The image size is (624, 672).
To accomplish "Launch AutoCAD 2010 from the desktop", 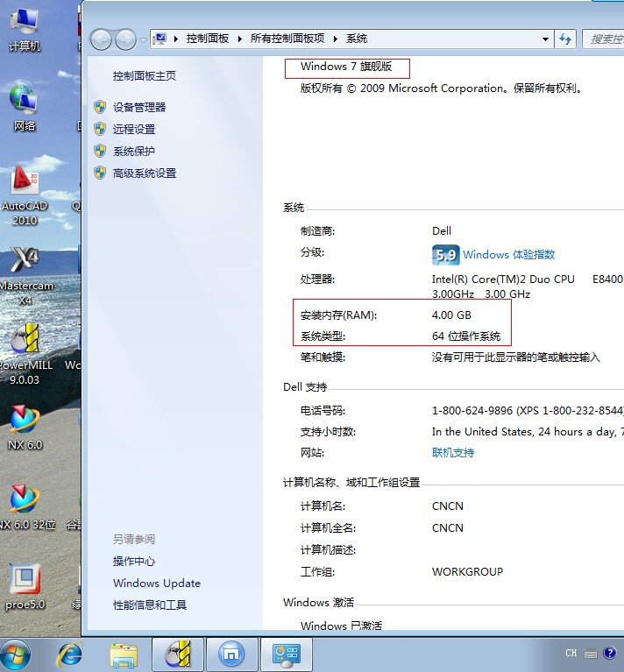I will click(x=25, y=196).
